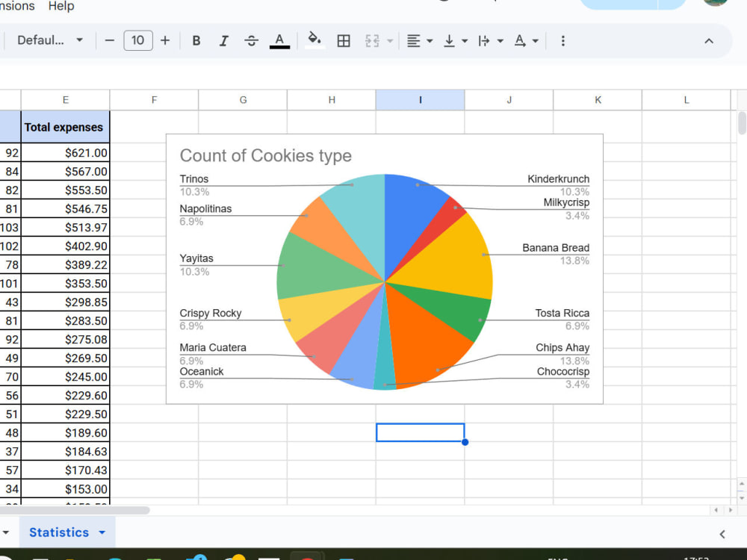Viewport: 747px width, 560px height.
Task: Decrease font size with the minus button
Action: click(110, 41)
